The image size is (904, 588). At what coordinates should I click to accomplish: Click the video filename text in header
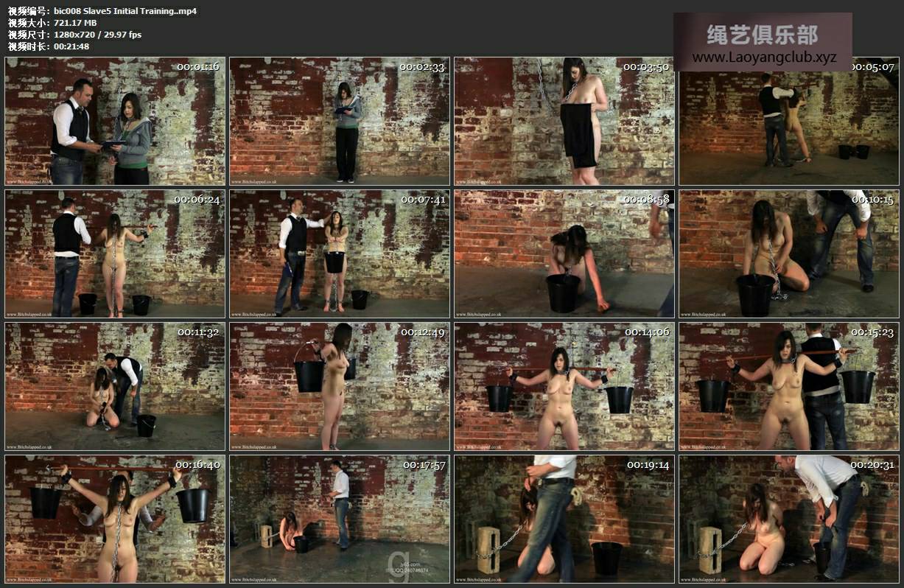coord(125,11)
